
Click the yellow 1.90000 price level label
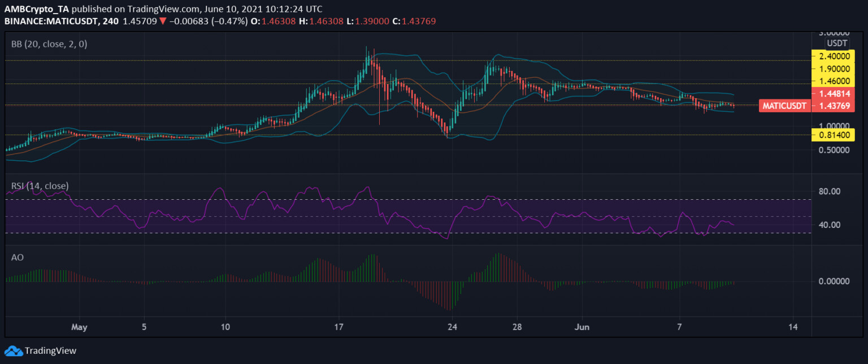(832, 68)
